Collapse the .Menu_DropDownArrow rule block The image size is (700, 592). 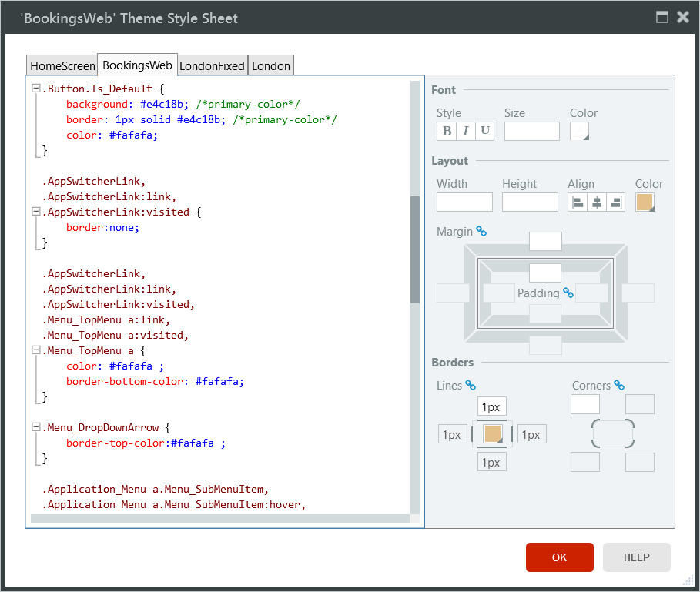[x=35, y=427]
